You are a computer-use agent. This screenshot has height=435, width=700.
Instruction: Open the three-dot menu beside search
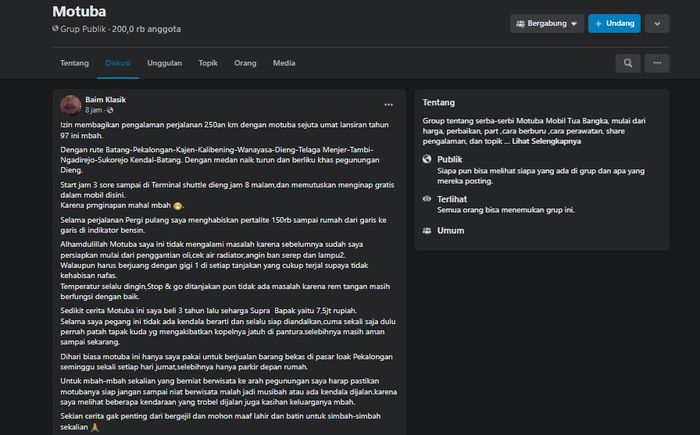click(657, 63)
